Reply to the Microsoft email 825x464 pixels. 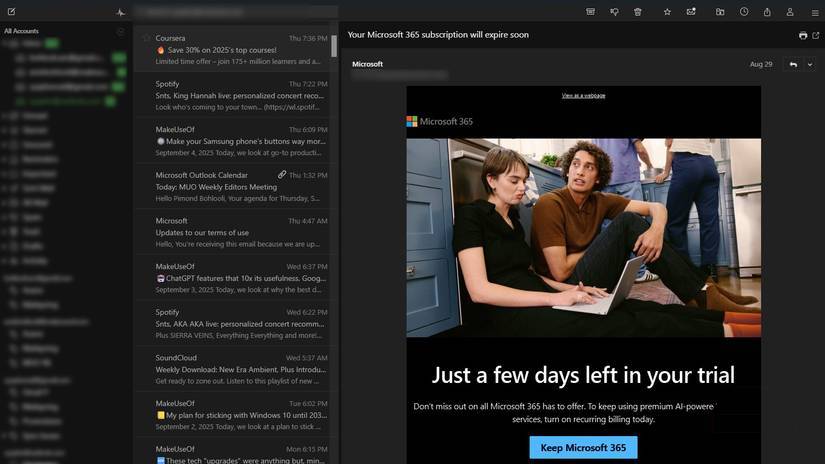coord(793,64)
